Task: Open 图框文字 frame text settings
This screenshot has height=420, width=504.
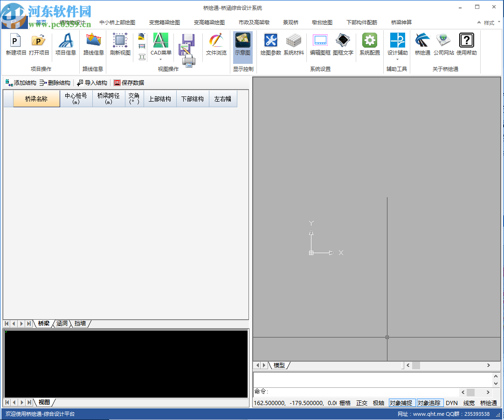Action: (343, 44)
